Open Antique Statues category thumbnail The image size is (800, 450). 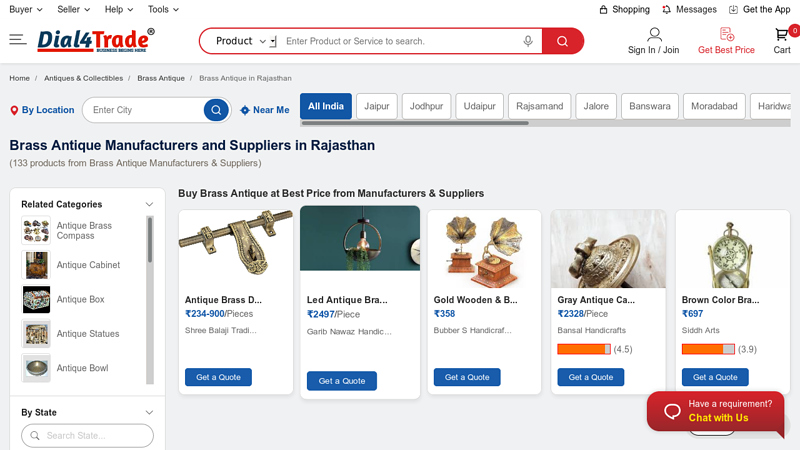point(36,333)
